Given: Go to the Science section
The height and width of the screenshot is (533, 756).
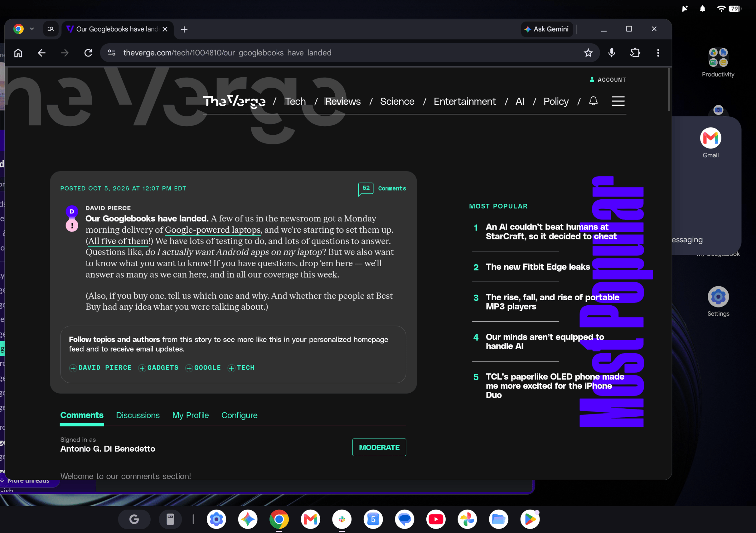Looking at the screenshot, I should click(x=397, y=101).
